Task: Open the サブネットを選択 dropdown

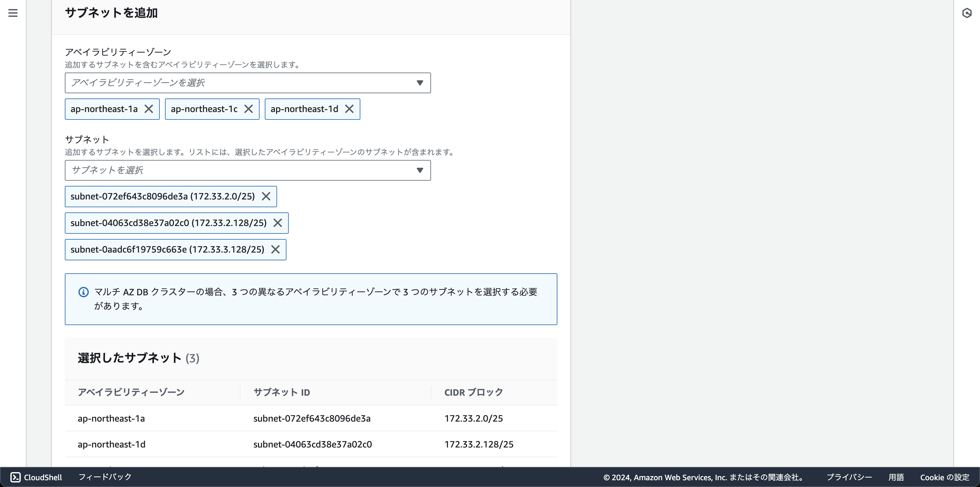Action: 247,170
